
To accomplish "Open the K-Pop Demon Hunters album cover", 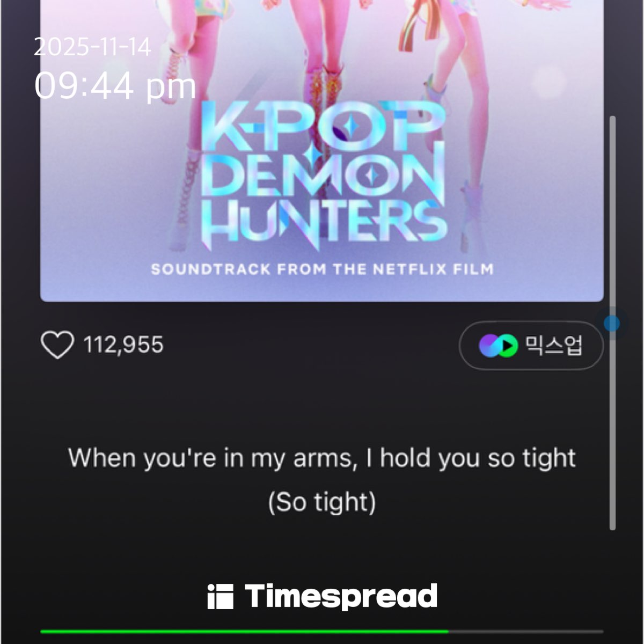I will click(x=322, y=150).
